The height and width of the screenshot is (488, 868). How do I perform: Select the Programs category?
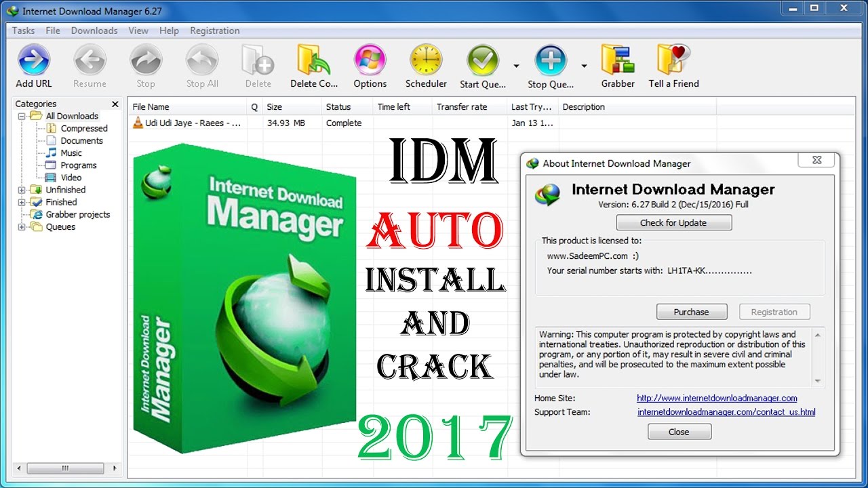[79, 165]
